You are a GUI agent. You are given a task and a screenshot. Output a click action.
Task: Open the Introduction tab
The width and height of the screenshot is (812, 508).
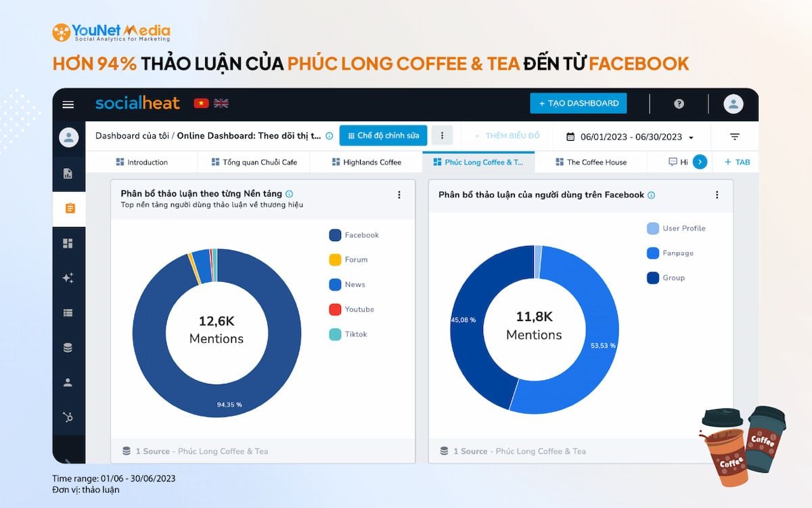click(x=141, y=163)
